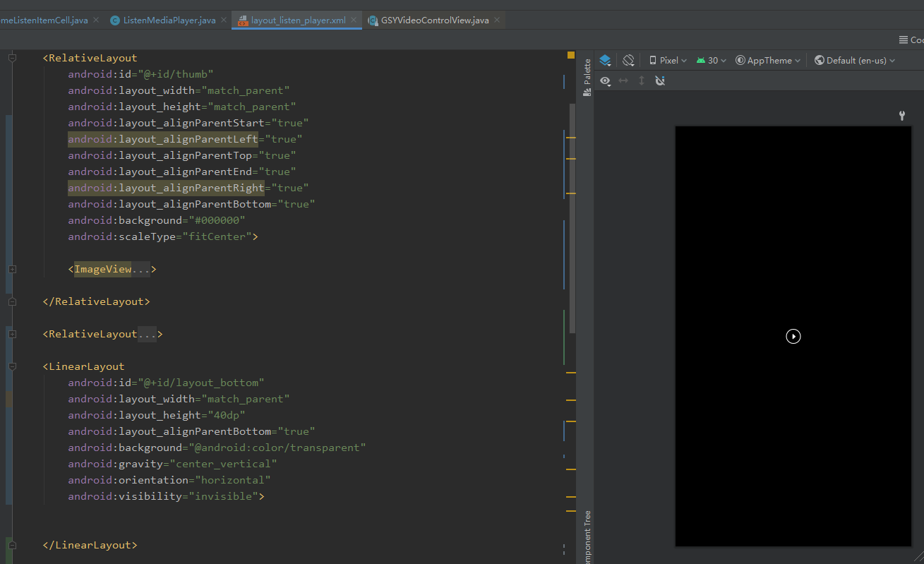Close the GSYVideoControlView.java tab
Image resolution: width=924 pixels, height=564 pixels.
(498, 20)
